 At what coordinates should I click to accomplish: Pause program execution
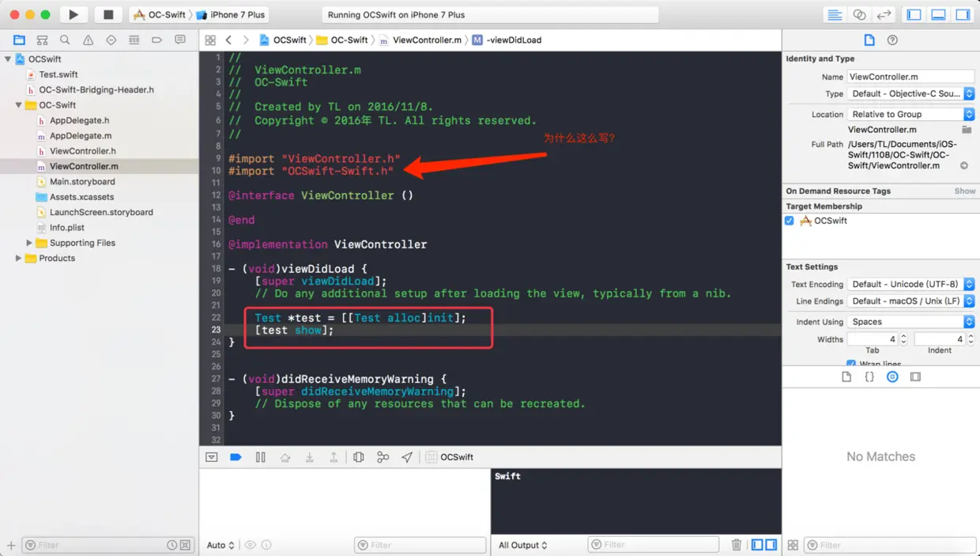click(260, 457)
